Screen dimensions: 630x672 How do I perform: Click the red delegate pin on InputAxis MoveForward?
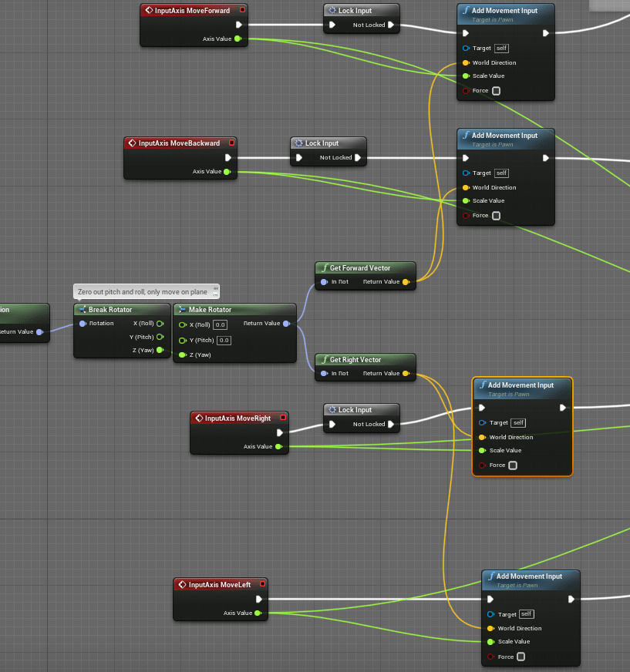(x=243, y=10)
